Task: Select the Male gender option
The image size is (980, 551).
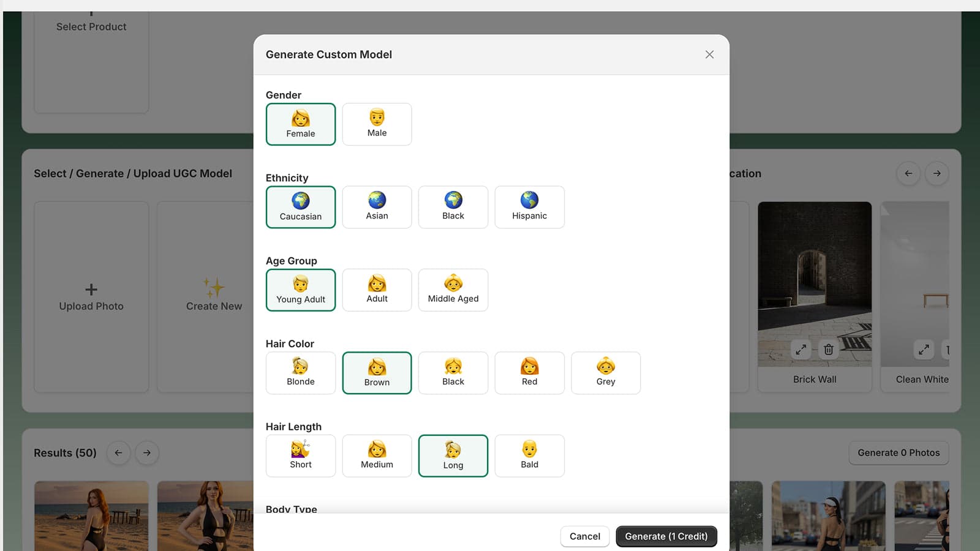Action: [x=377, y=124]
